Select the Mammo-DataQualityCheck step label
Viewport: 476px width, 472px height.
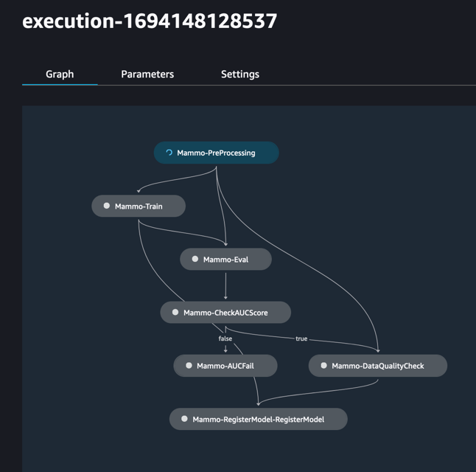377,366
